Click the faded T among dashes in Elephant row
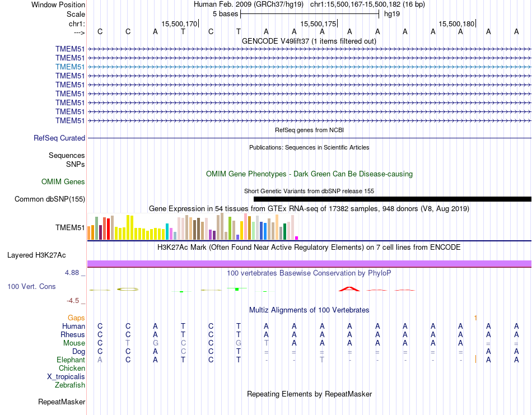This screenshot has width=532, height=415. point(322,360)
